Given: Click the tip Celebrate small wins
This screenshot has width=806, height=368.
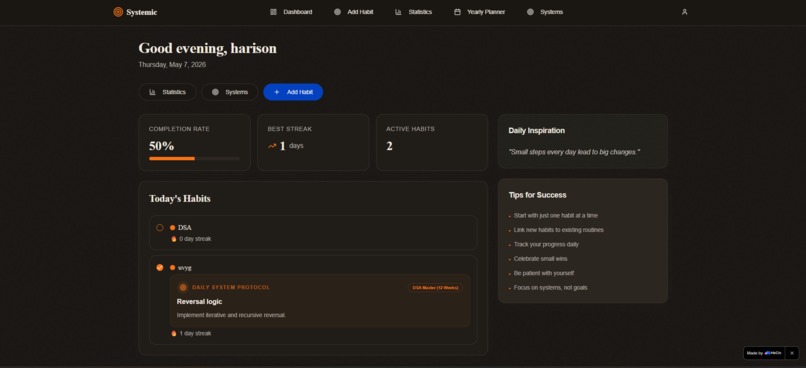Looking at the screenshot, I should [541, 259].
